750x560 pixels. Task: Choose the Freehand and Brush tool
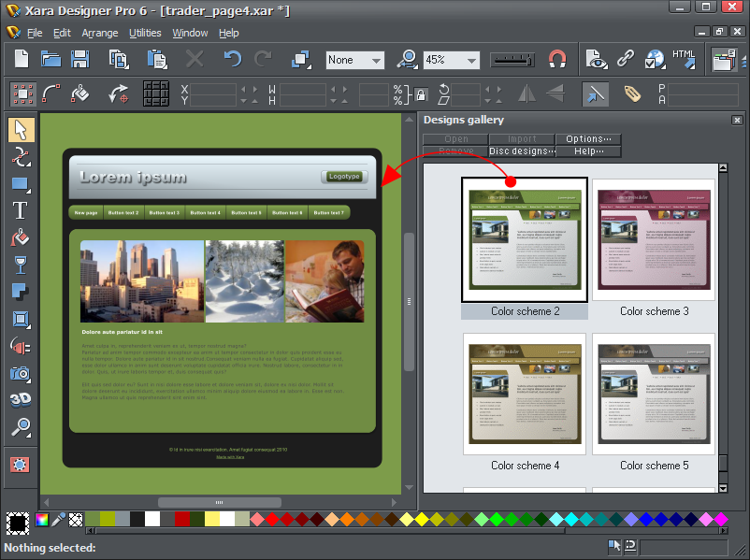pyautogui.click(x=22, y=157)
